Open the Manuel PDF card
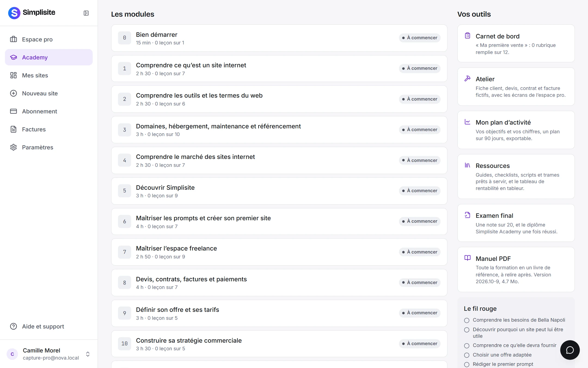Image resolution: width=588 pixels, height=368 pixels. [x=516, y=270]
